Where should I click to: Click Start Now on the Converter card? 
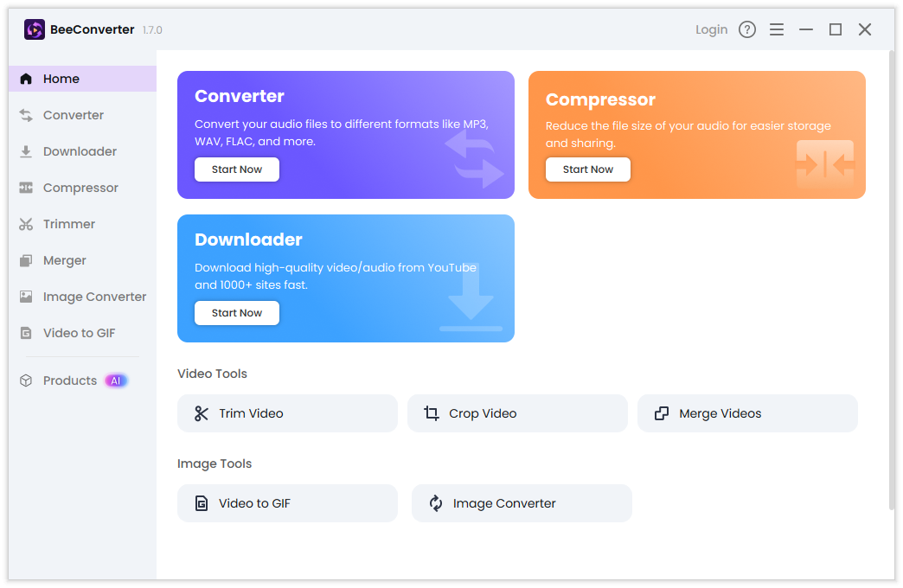(x=236, y=169)
